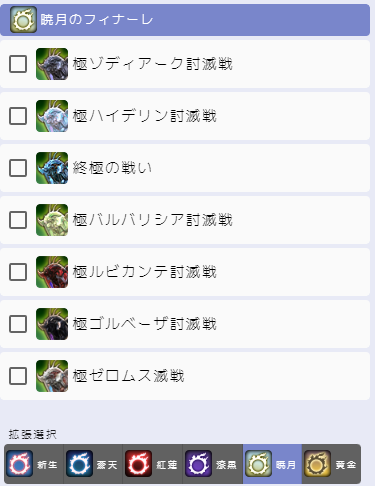Check the 極ゾディアーク討滅戦 checkbox
Image resolution: width=375 pixels, height=486 pixels.
point(18,64)
